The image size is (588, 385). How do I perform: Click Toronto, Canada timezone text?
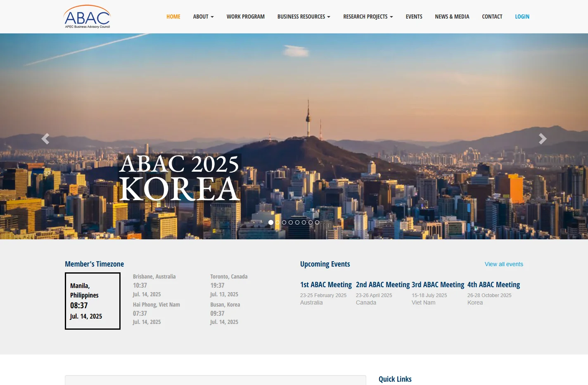pyautogui.click(x=229, y=276)
